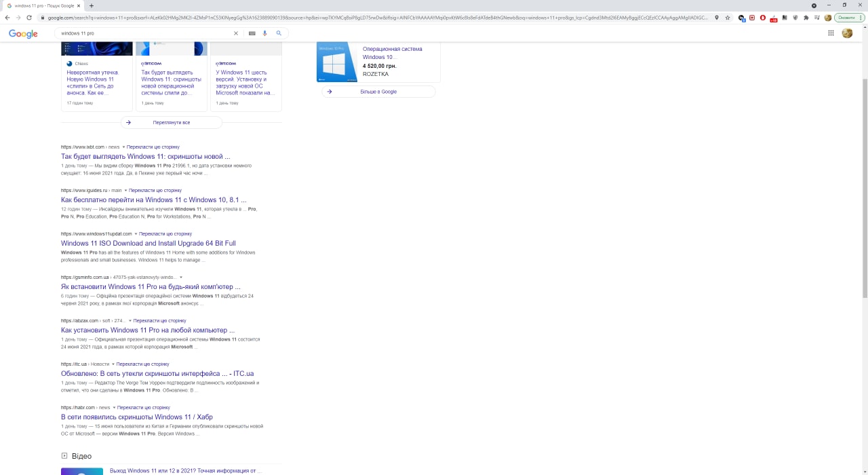This screenshot has height=475, width=868.
Task: Open product link 'Операционная система Windows 10'
Action: (392, 53)
